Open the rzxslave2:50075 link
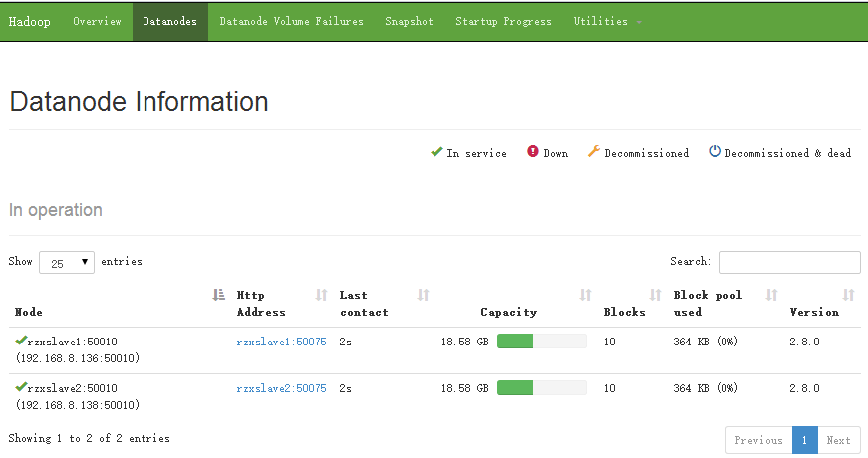868x458 pixels. pos(281,389)
